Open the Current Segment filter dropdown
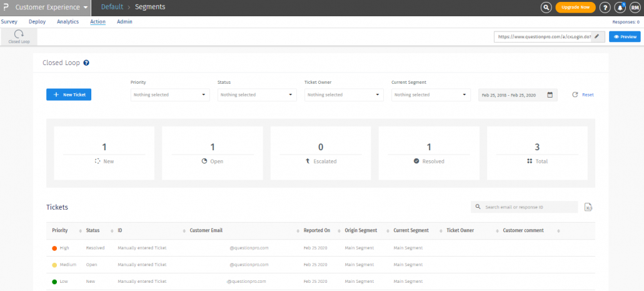Viewport: 644px width, 291px height. (430, 95)
